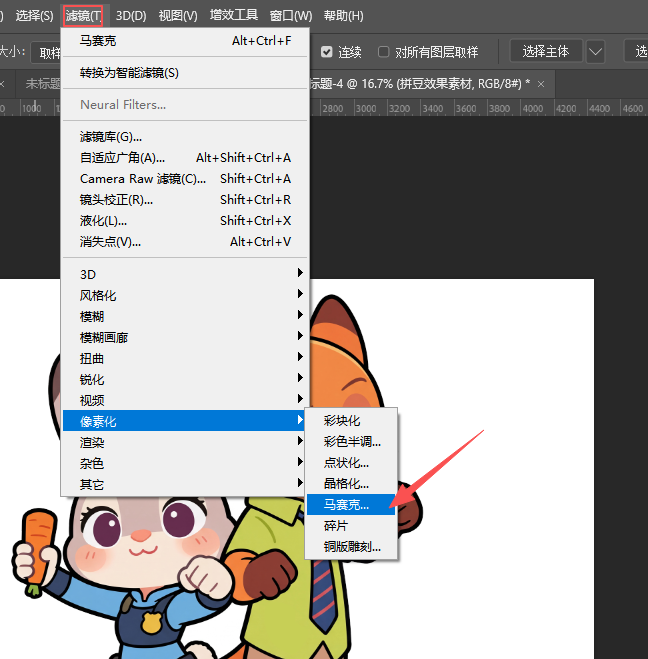
Task: Choose 晶格化... from the submenu
Action: (351, 484)
